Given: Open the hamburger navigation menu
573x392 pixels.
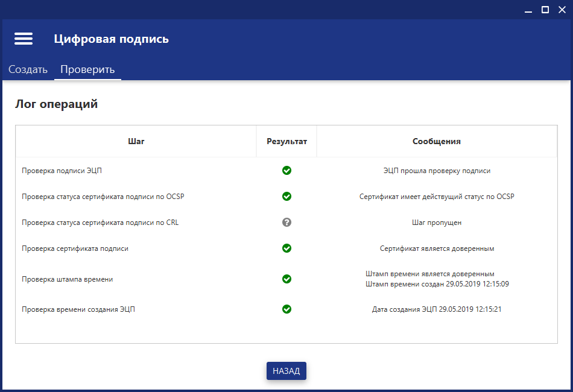Looking at the screenshot, I should (24, 39).
